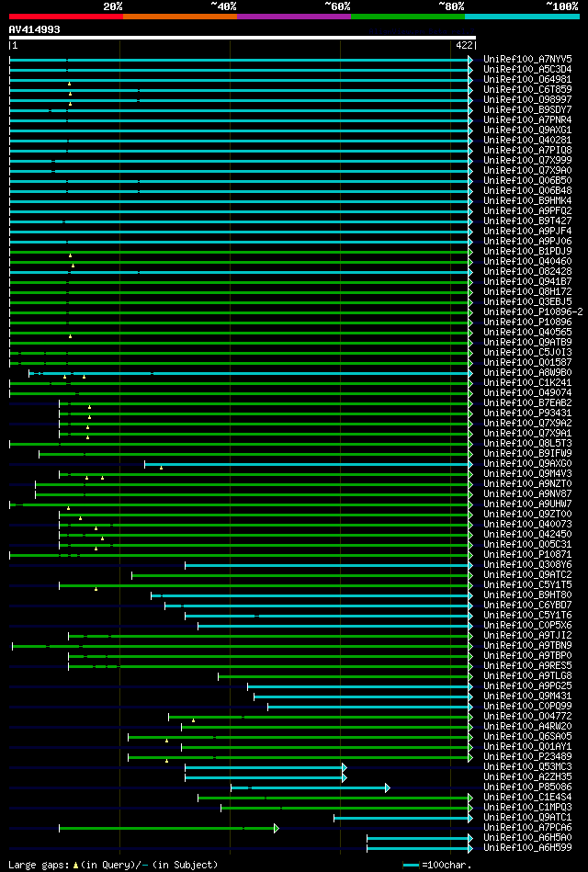Click the green ~80% identity legend segment
Screen dimensions: 588x872
(408, 17)
